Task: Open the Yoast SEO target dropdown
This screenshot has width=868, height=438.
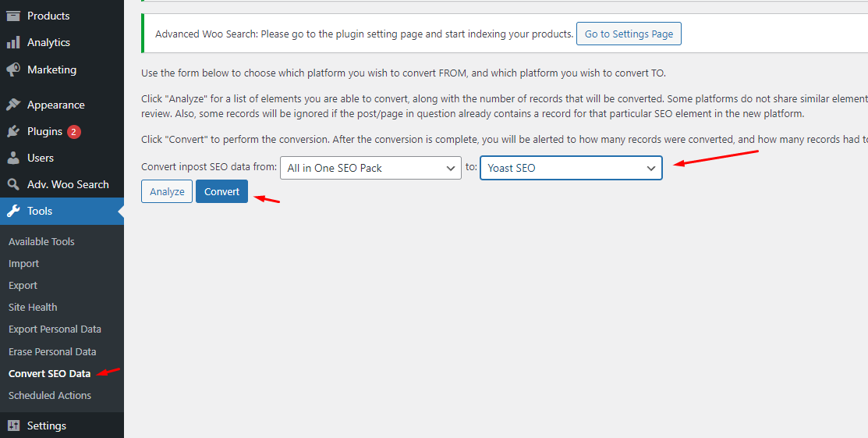Action: click(571, 167)
